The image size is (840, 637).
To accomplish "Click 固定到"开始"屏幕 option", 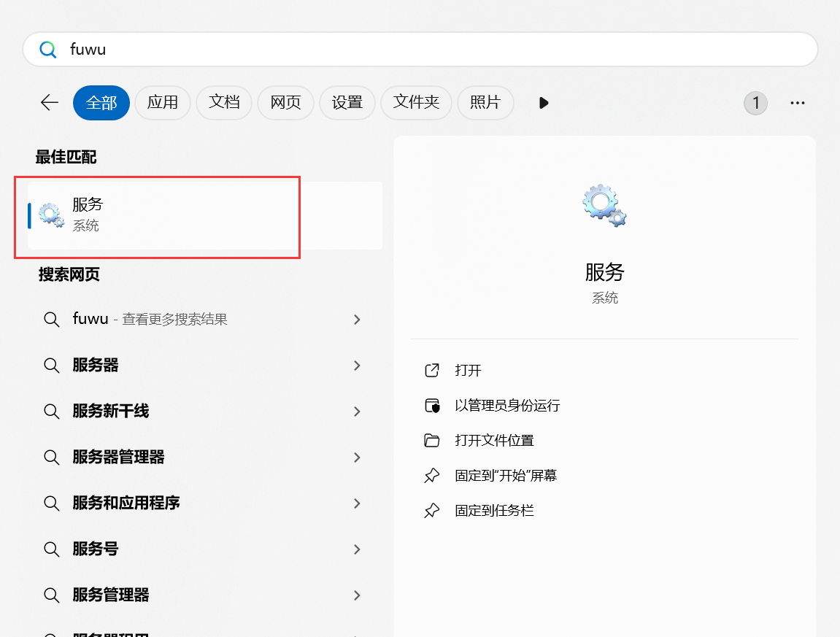I will tap(506, 476).
